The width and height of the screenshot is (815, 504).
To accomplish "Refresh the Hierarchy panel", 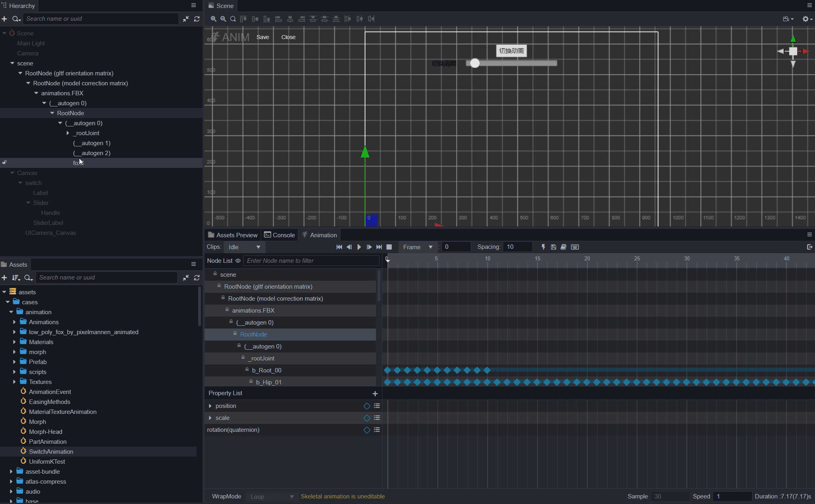I will coord(197,19).
